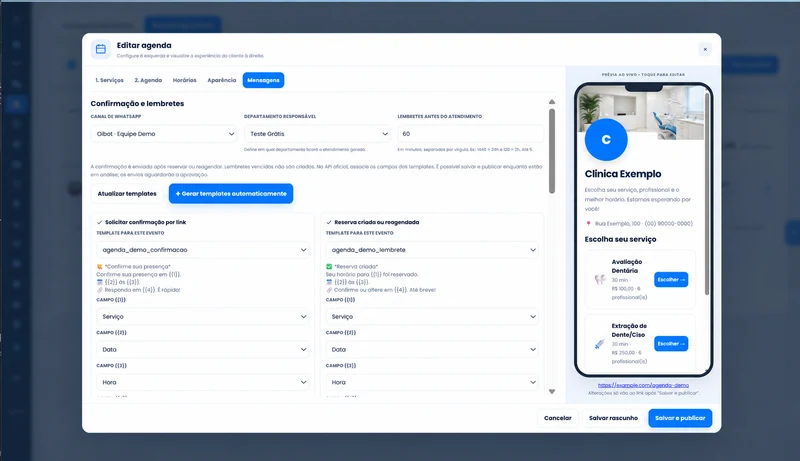800x461 pixels.
Task: Click the Clínica Exemplo title in preview
Action: pyautogui.click(x=623, y=174)
